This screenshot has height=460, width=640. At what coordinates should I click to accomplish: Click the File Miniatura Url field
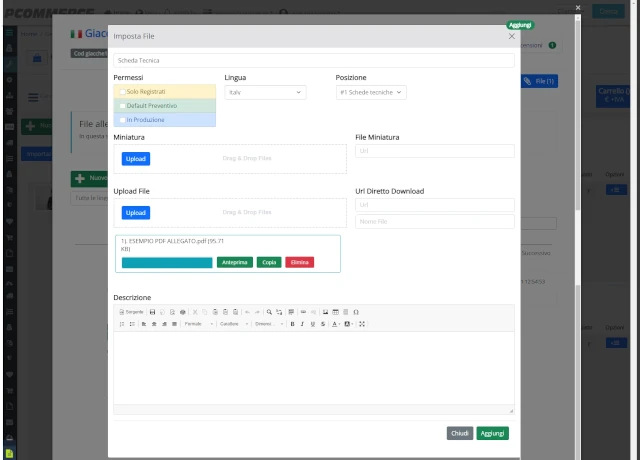435,151
